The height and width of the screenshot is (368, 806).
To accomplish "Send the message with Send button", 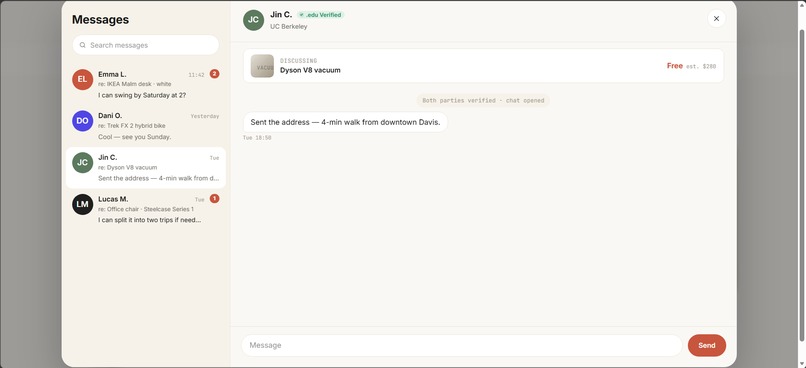I will (707, 345).
